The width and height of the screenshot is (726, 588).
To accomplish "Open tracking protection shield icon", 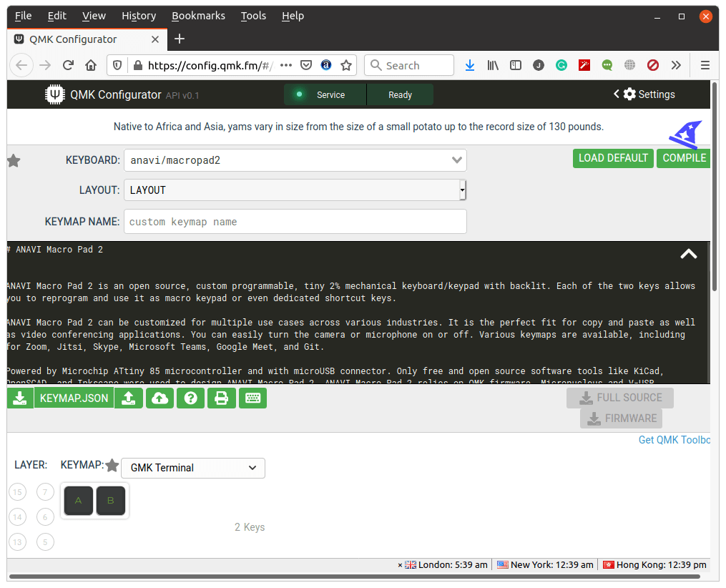I will tap(117, 65).
